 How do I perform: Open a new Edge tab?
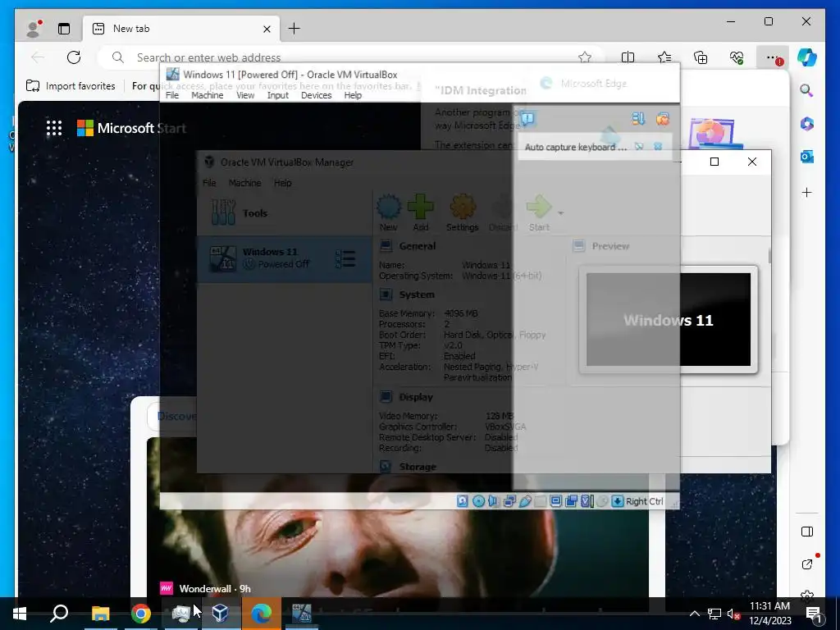pos(294,29)
